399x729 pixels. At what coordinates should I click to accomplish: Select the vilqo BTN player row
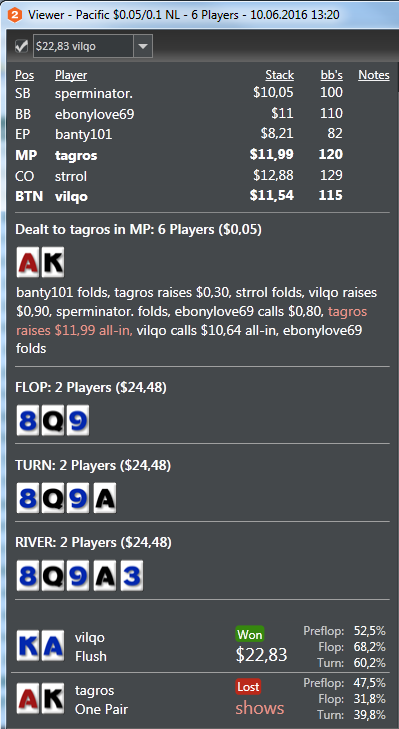pos(202,196)
